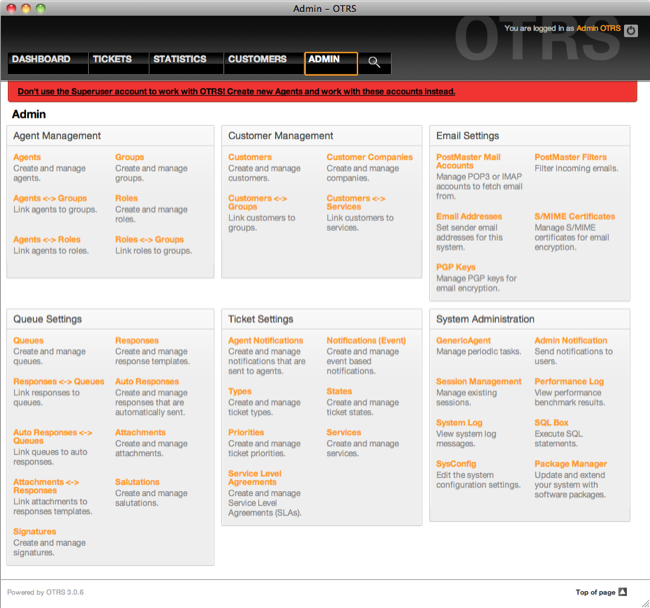The height and width of the screenshot is (608, 650).
Task: Open Customer Companies link
Action: [x=369, y=157]
